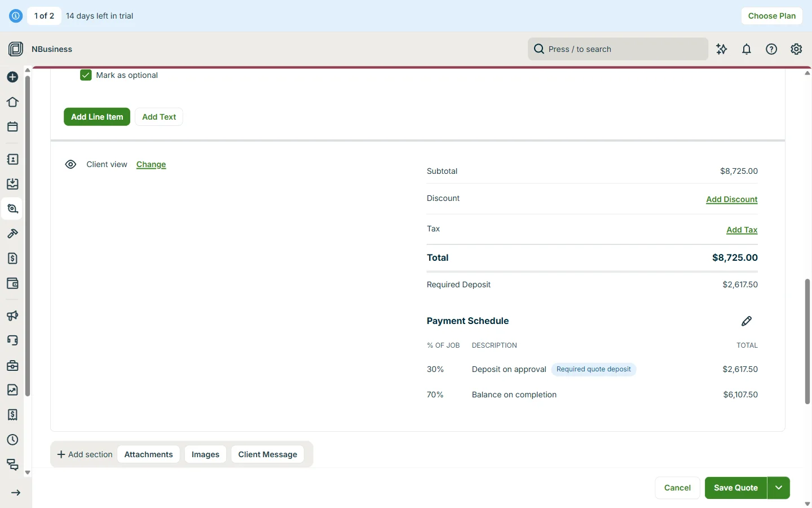
Task: Open Quotes magnifier icon in sidebar
Action: [12, 209]
